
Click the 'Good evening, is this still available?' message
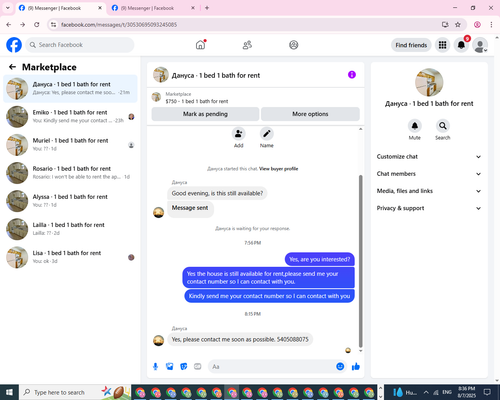pyautogui.click(x=217, y=193)
